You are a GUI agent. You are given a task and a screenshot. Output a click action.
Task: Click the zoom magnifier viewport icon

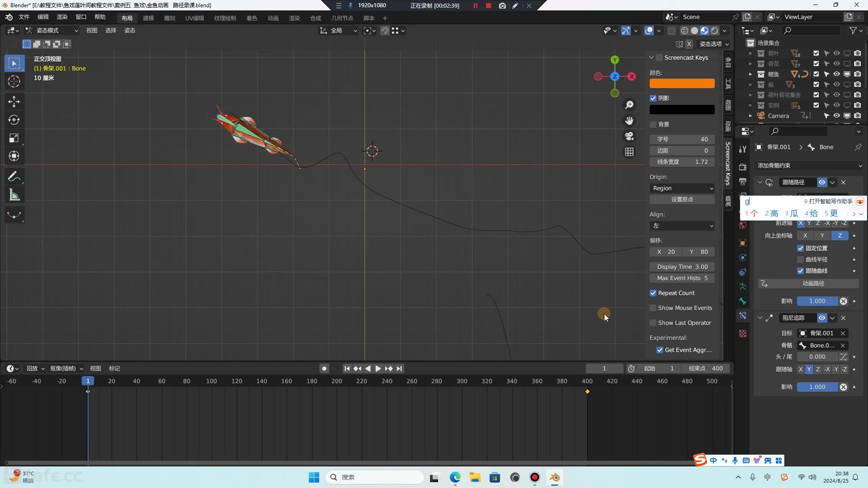[629, 105]
